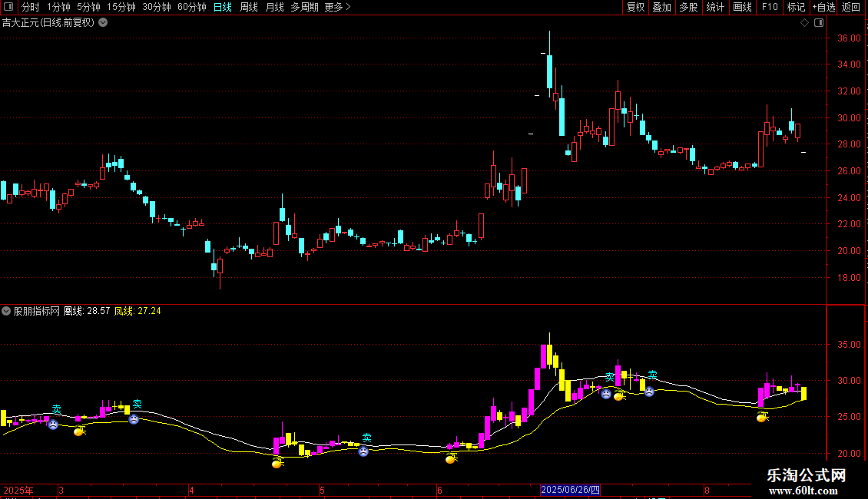The image size is (868, 499).
Task: Click the buy signal icon in August
Action: pos(762,417)
